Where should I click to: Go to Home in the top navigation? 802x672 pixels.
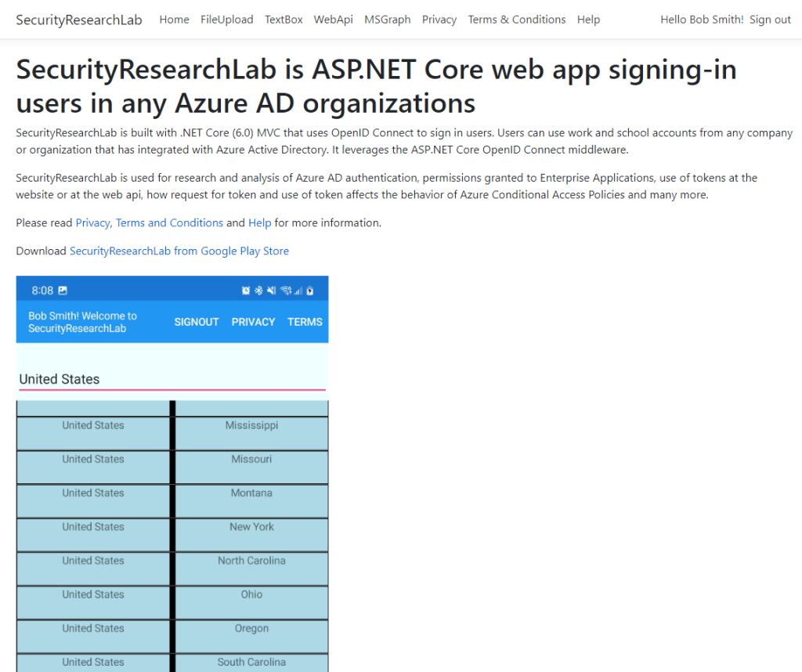pyautogui.click(x=174, y=20)
